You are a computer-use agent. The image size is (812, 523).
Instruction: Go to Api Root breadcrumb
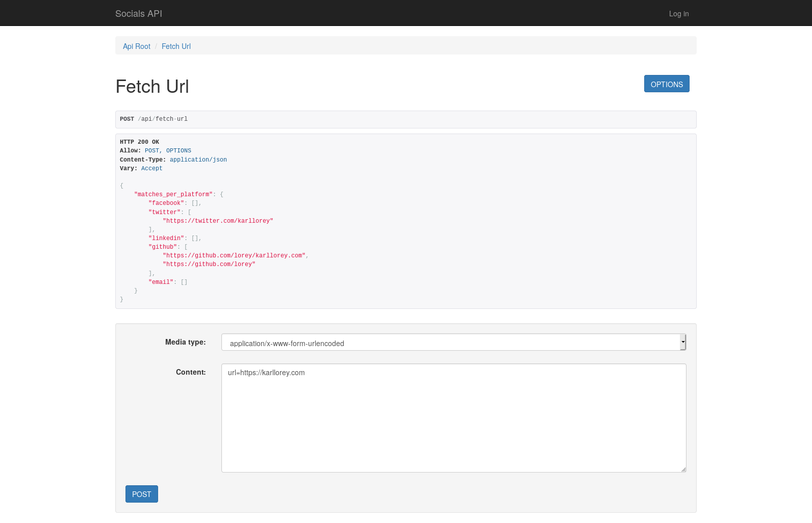137,46
